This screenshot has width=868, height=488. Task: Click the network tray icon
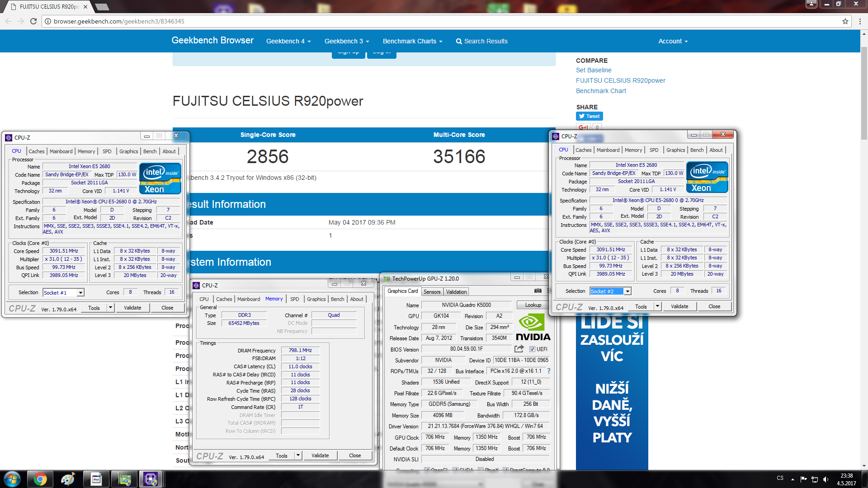(815, 479)
